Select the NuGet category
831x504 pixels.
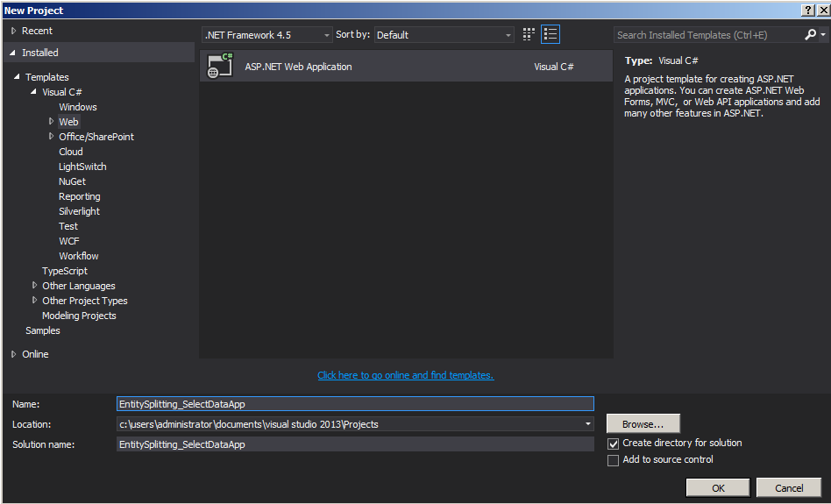[x=72, y=181]
